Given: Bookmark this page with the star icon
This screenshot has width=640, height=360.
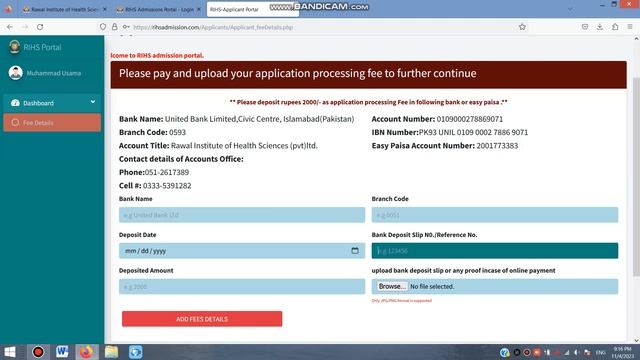Looking at the screenshot, I should coord(522,27).
